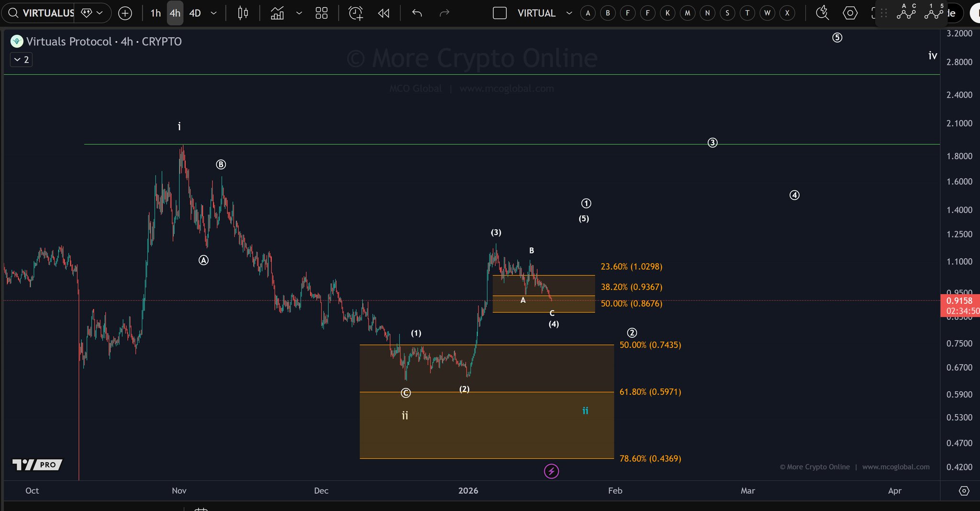Select the 4h interval

(x=175, y=13)
